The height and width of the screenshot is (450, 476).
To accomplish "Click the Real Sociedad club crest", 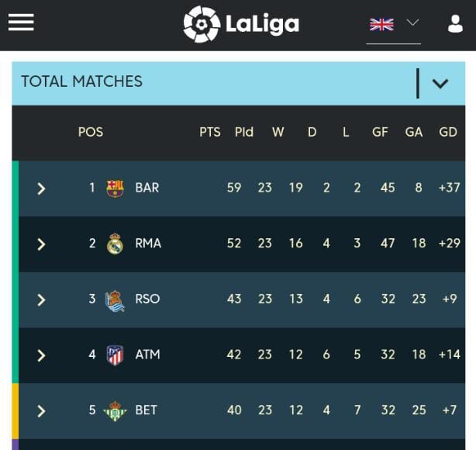I will click(115, 299).
